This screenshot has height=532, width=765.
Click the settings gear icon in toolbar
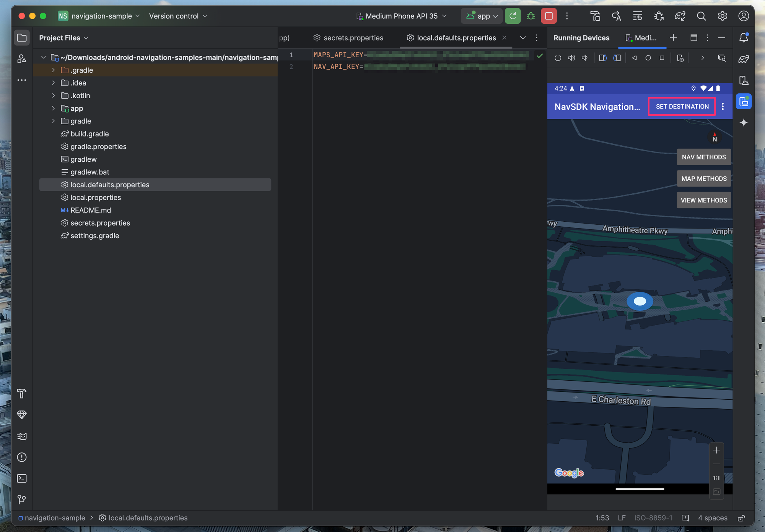pos(723,16)
